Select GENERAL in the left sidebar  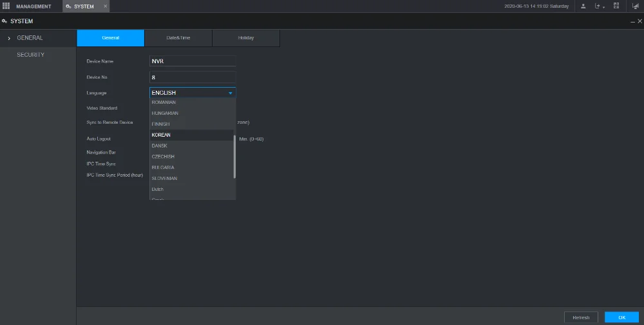click(x=38, y=38)
